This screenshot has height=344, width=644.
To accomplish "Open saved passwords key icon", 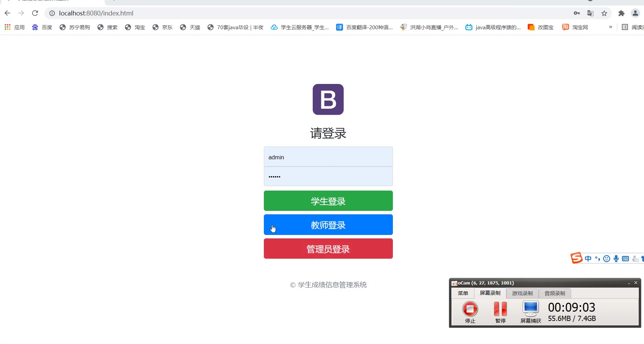I will pos(577,13).
